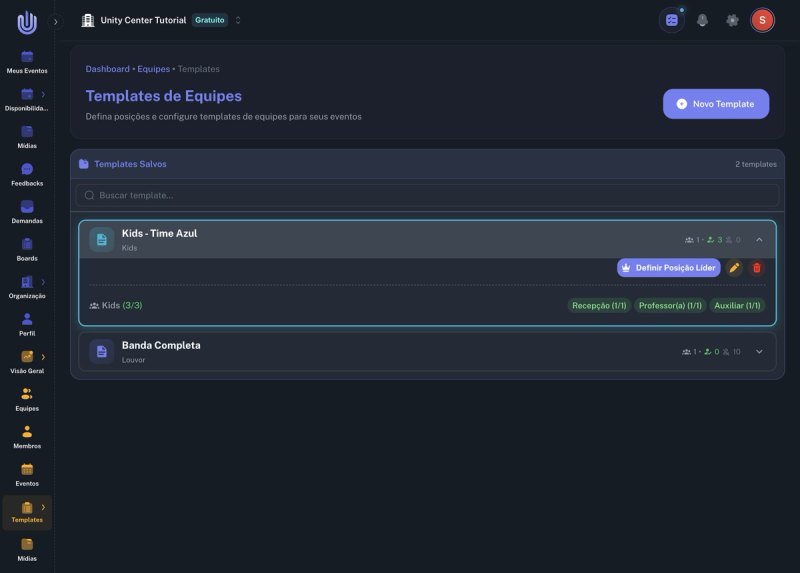Open Equipes in the sidebar
The image size is (800, 573).
click(27, 400)
